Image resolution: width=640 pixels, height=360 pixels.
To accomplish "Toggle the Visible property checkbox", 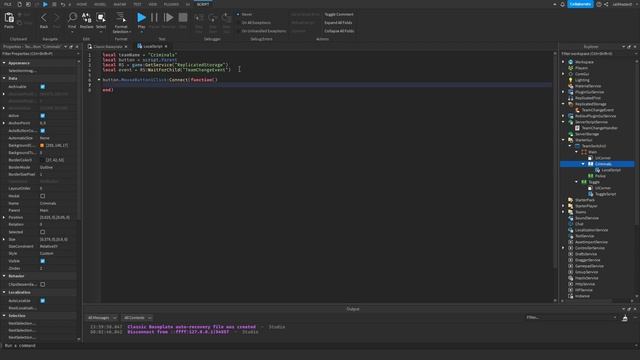I will 43,261.
